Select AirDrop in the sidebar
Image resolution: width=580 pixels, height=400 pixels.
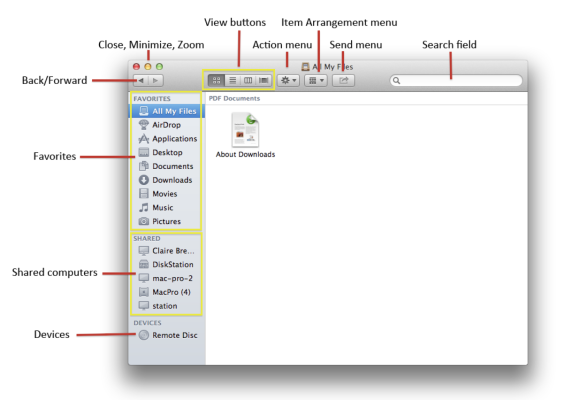point(166,125)
